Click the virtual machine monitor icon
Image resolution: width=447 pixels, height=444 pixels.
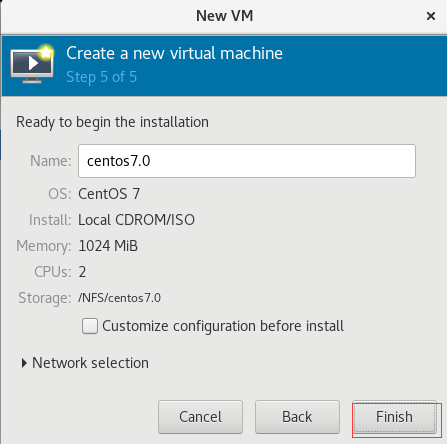32,64
